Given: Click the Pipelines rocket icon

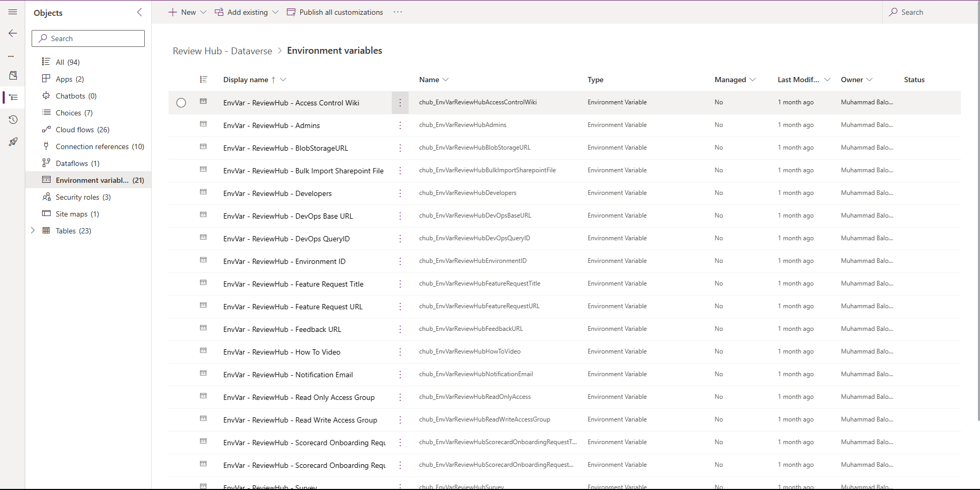Looking at the screenshot, I should (x=13, y=141).
